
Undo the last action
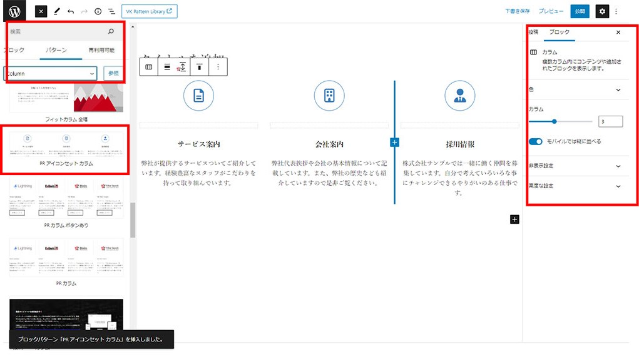[71, 11]
